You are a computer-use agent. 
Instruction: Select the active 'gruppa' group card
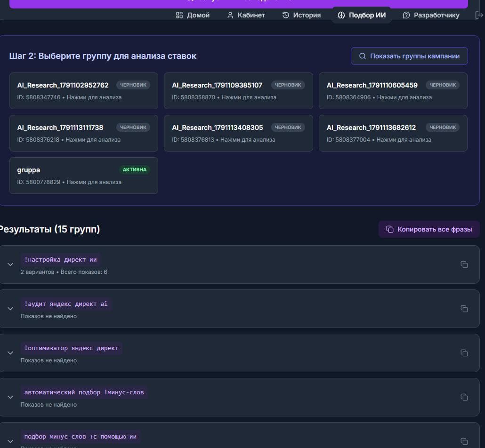coord(83,176)
